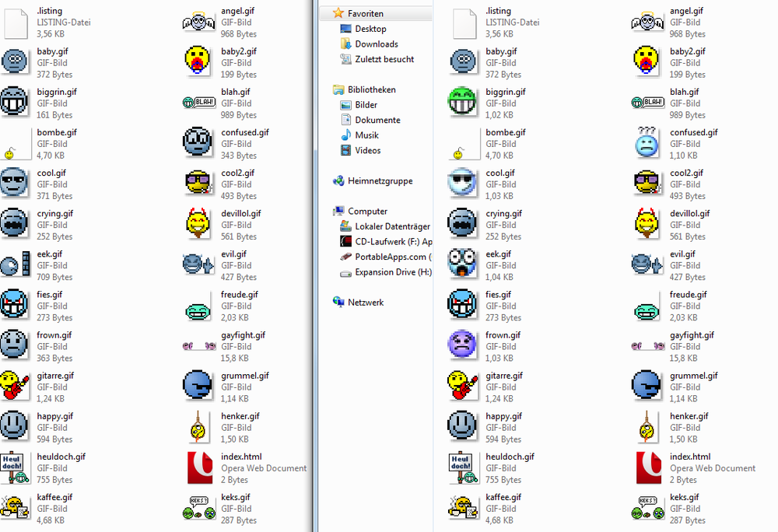This screenshot has height=532, width=778.
Task: Open the Dokumente library
Action: tap(377, 120)
